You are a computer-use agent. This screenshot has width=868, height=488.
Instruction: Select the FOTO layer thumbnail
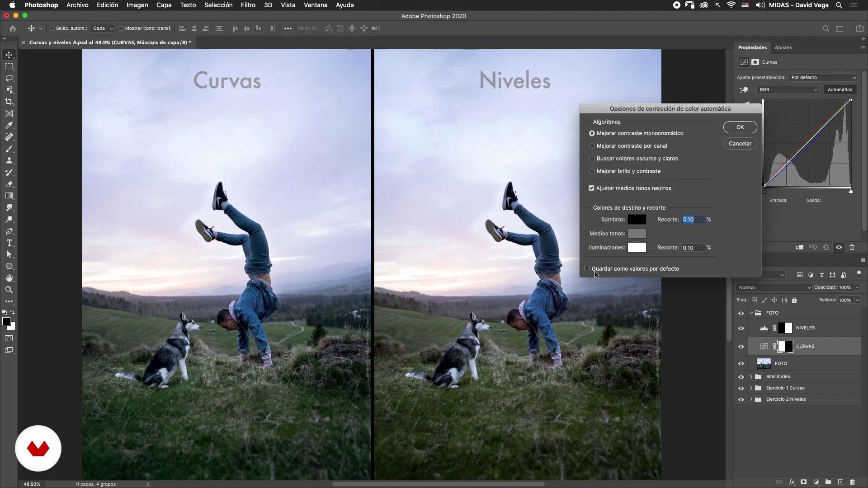tap(764, 363)
